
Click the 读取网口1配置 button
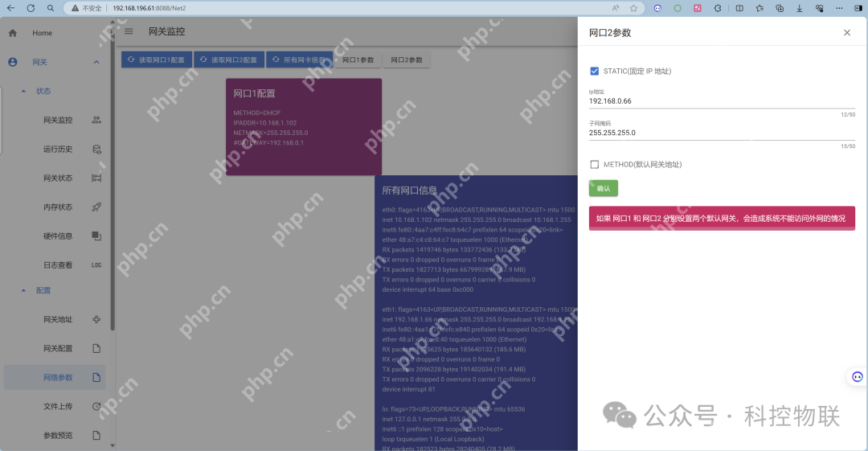tap(157, 60)
